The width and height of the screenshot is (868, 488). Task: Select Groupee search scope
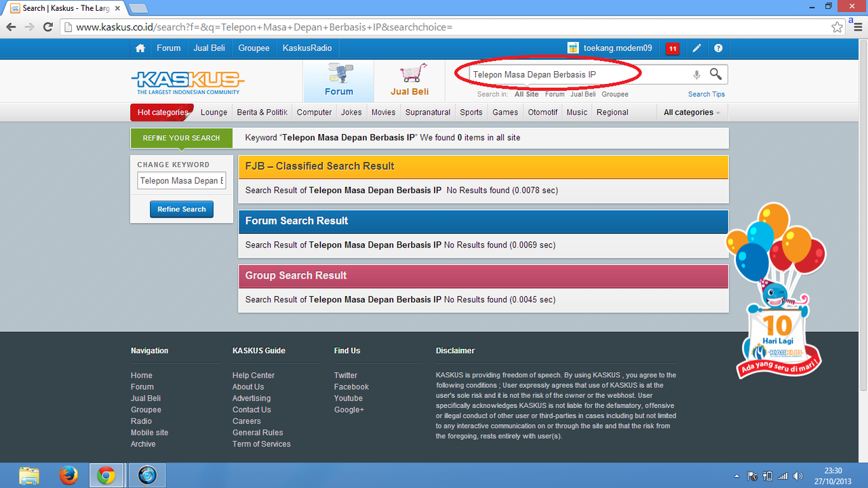pos(615,94)
